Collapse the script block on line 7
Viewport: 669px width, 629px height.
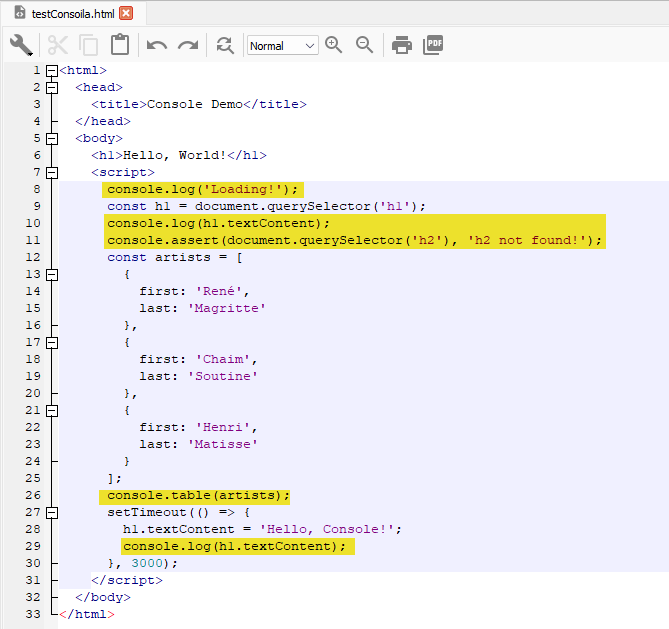point(52,173)
